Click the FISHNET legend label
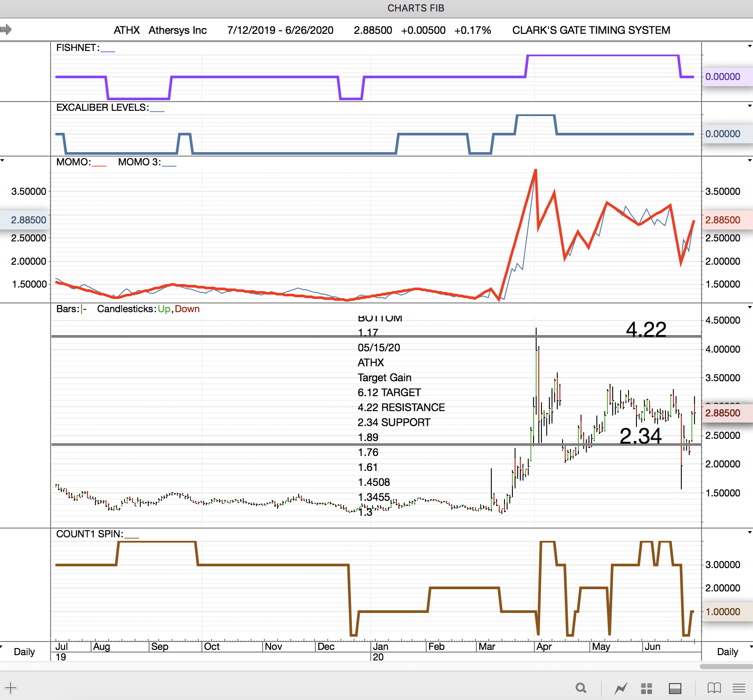753x700 pixels. coord(78,47)
